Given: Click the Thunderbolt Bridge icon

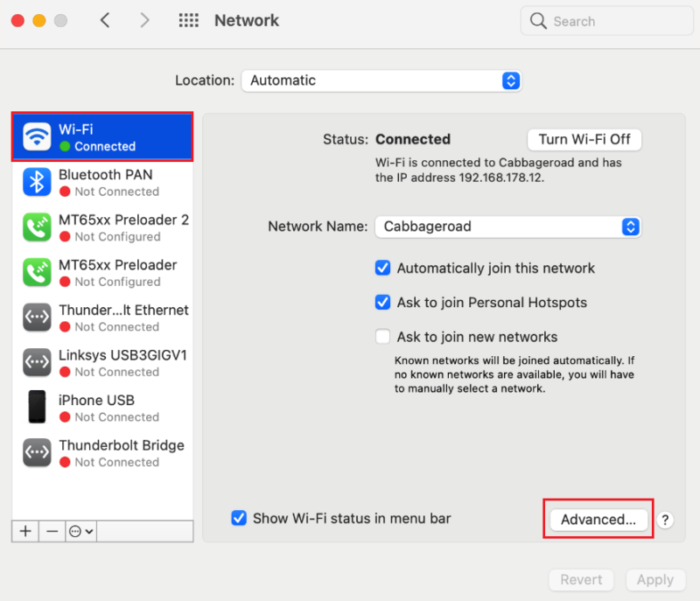Looking at the screenshot, I should coord(36,452).
